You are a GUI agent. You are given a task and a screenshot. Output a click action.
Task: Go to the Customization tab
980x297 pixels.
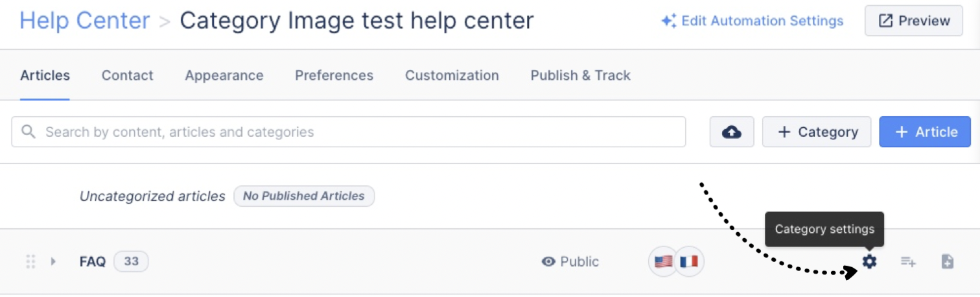[x=452, y=75]
